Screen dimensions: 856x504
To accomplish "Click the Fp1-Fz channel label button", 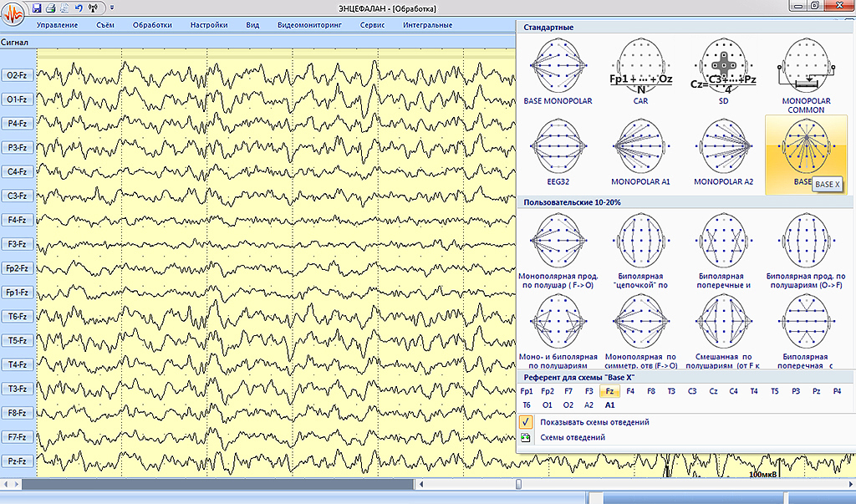I will click(18, 293).
